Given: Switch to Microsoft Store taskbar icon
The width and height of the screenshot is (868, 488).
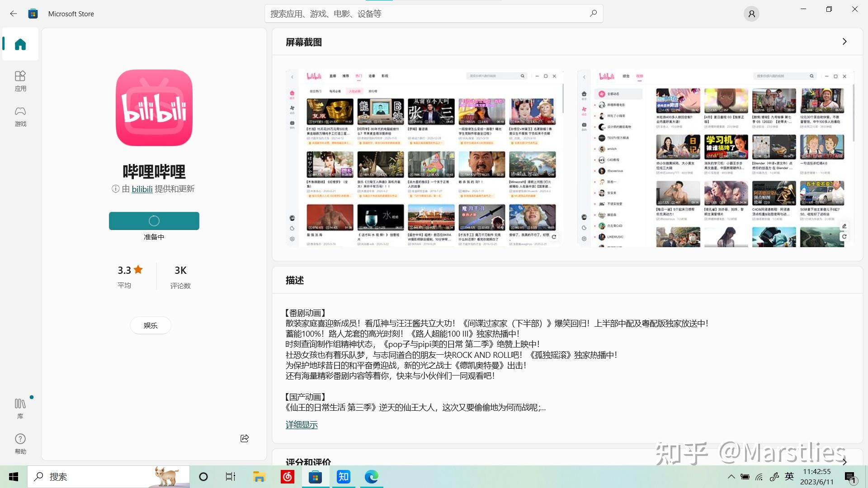Looking at the screenshot, I should pos(316,477).
